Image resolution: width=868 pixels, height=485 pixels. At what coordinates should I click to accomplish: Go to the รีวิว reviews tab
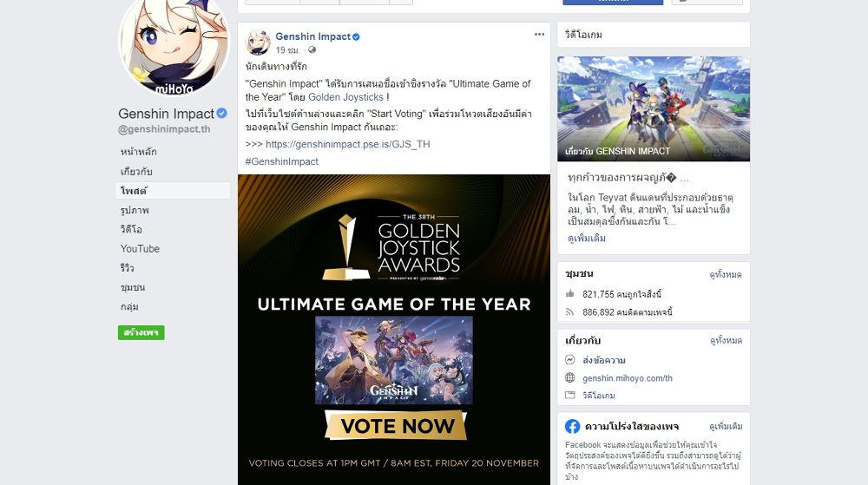[128, 268]
